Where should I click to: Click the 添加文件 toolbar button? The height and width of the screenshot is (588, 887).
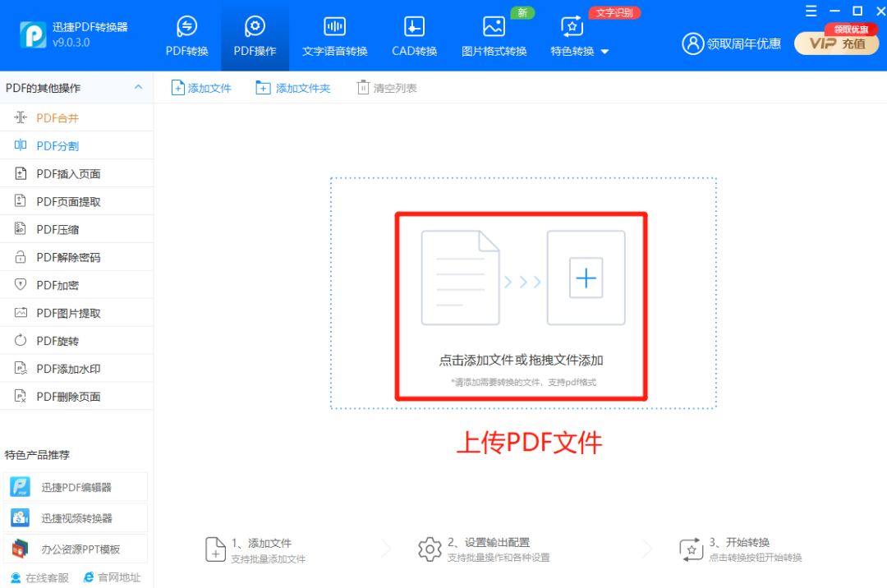(201, 88)
